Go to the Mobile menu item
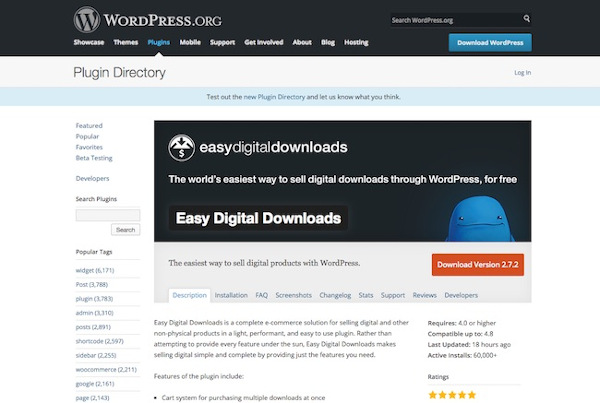This screenshot has height=403, width=600. [x=190, y=42]
